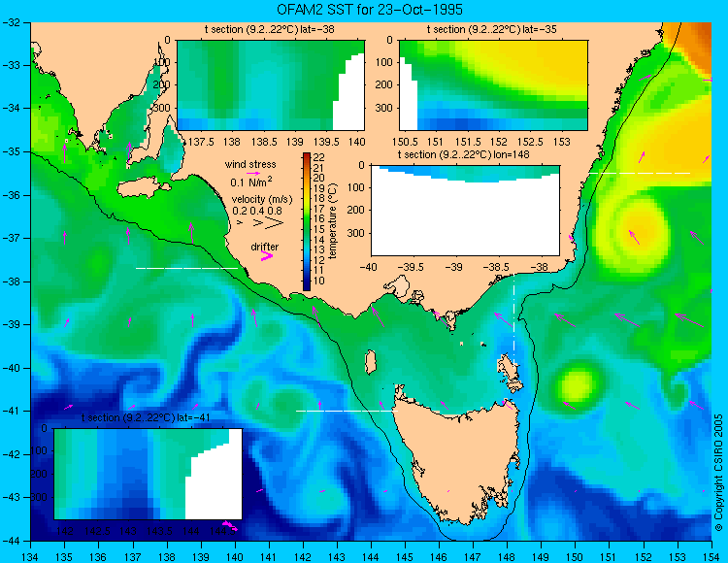This screenshot has width=728, height=563.
Task: Click the -32 latitude label on main y-axis
Action: [11, 22]
